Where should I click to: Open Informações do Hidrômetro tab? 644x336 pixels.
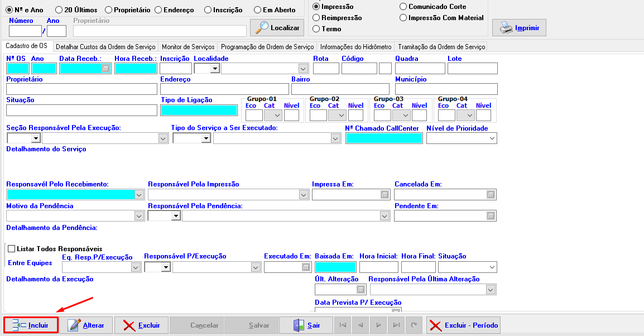355,47
